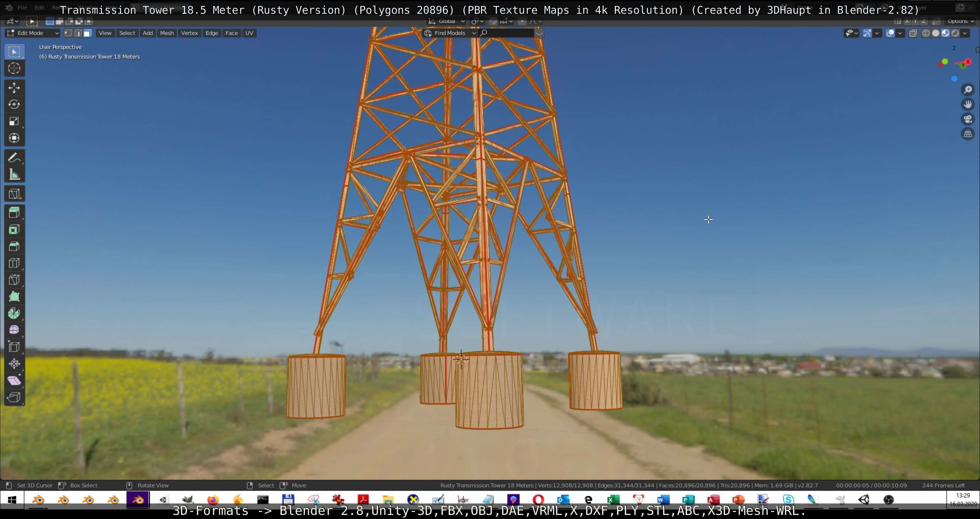Image resolution: width=980 pixels, height=519 pixels.
Task: Choose the Loop Cut tool
Action: pos(15,263)
